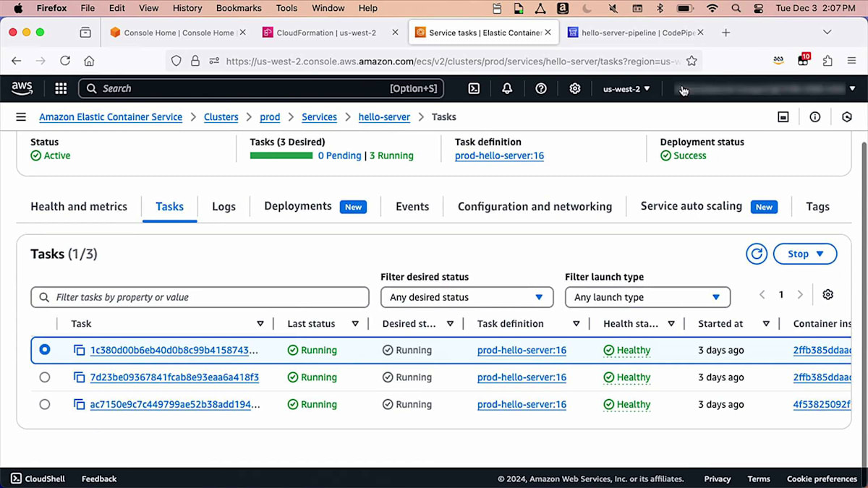Open macOS Control Center icon
Viewport: 868px width, 488px height.
(759, 9)
